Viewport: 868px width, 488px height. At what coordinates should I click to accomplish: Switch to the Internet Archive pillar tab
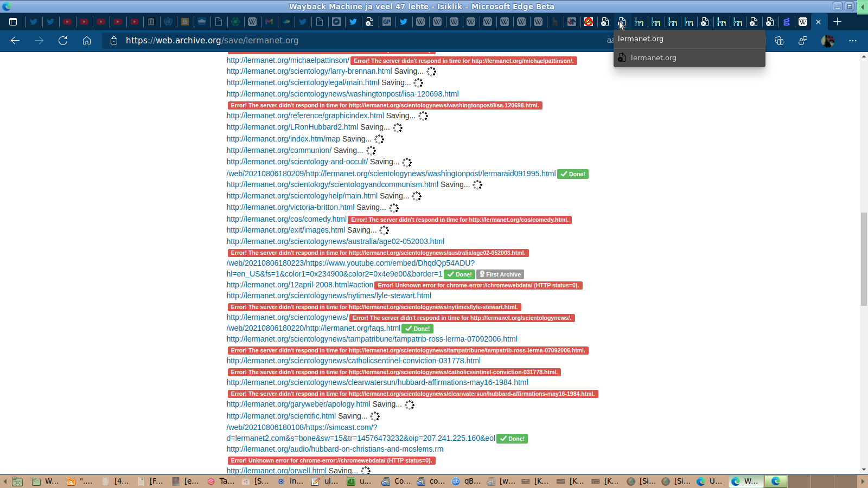point(151,22)
